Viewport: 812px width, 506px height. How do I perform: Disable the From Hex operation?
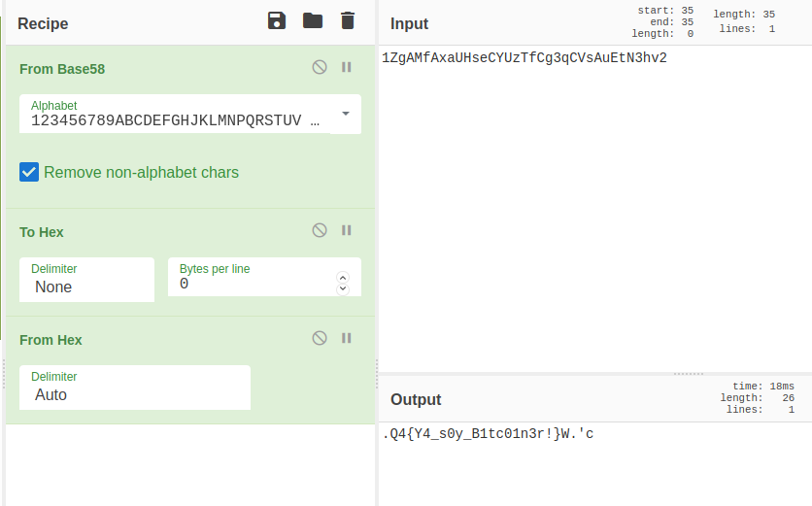[x=320, y=338]
